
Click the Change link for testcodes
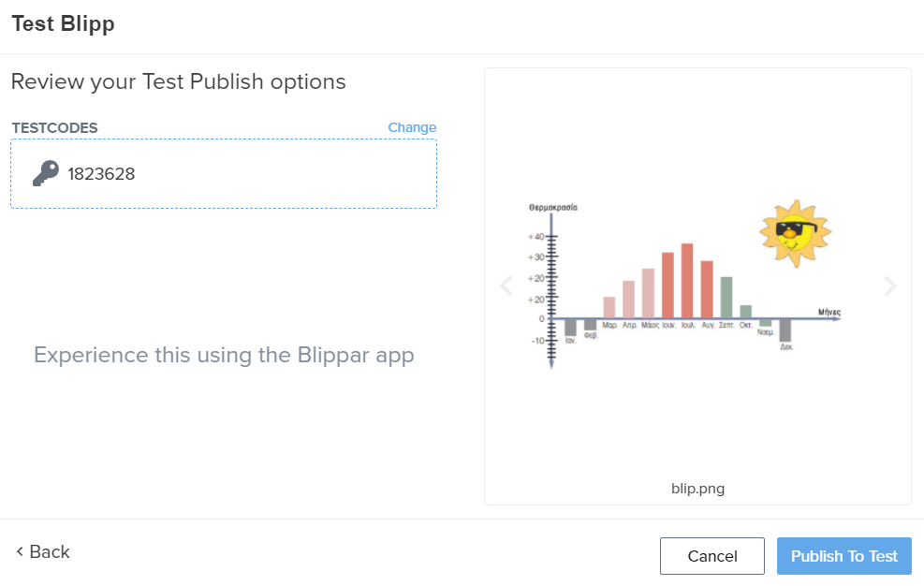412,127
